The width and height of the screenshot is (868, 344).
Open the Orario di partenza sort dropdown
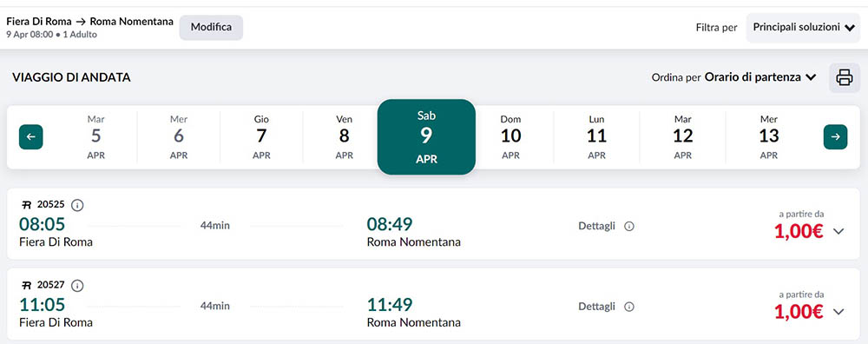coord(760,77)
